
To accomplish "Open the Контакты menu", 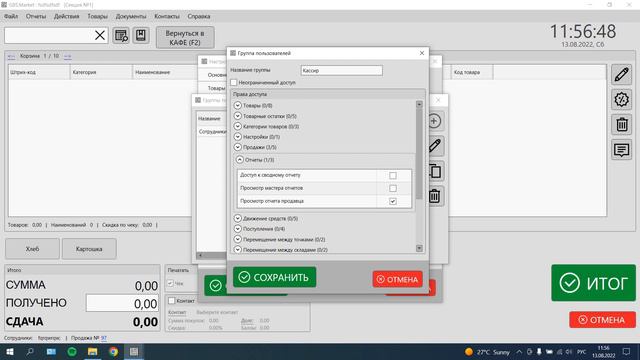I will point(167,16).
